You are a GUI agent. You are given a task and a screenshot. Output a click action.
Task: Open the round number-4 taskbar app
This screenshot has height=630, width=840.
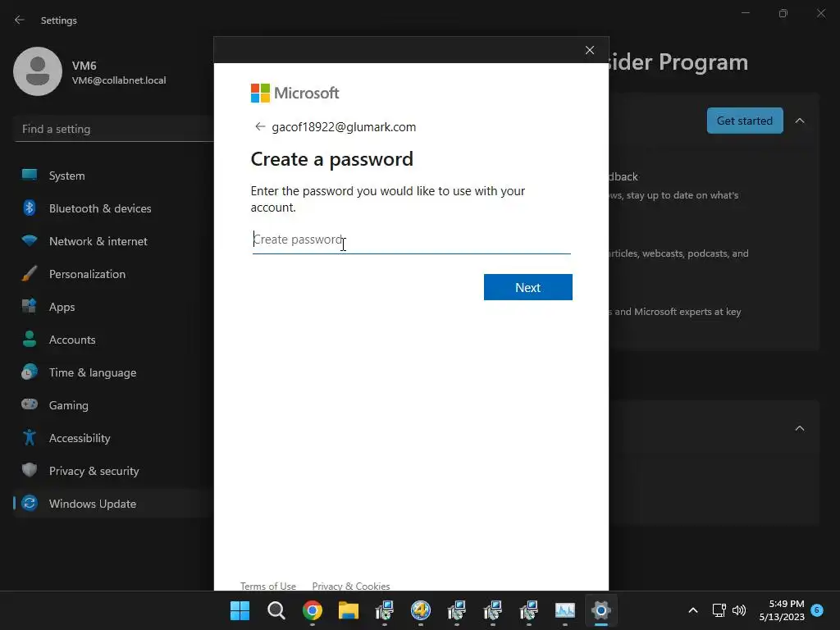click(421, 610)
